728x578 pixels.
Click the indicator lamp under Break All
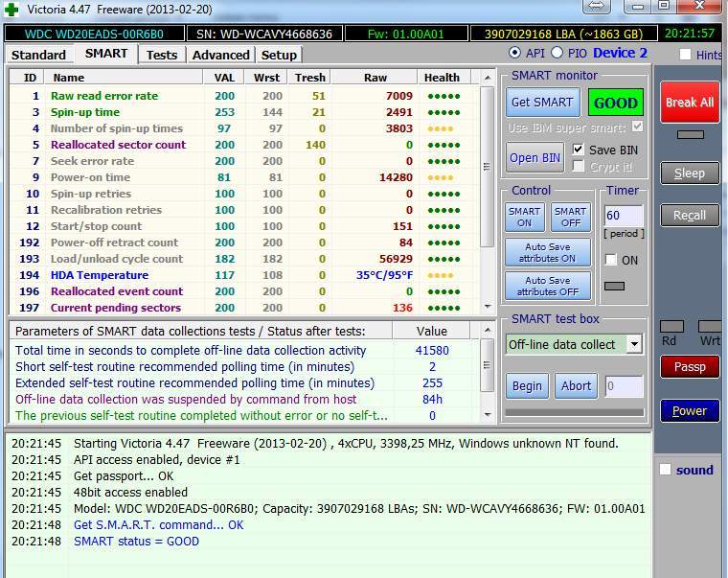tap(691, 135)
